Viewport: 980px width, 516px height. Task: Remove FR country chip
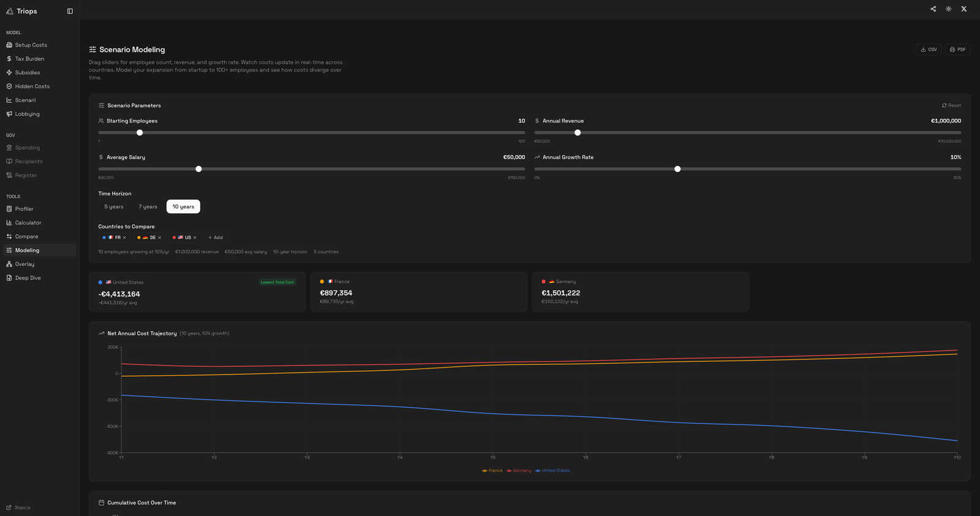(124, 238)
